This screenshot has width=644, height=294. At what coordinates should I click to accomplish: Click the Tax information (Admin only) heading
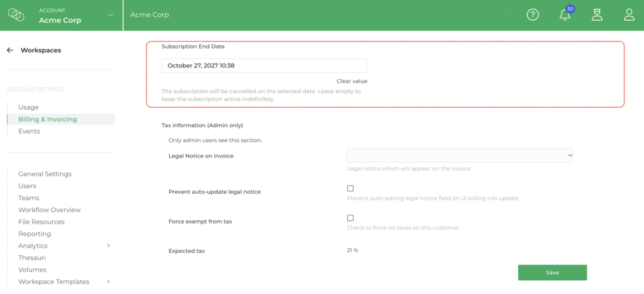click(x=203, y=125)
